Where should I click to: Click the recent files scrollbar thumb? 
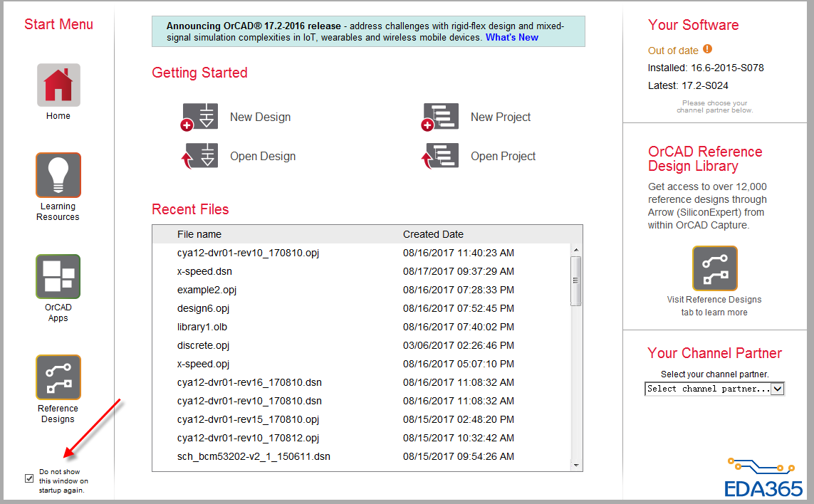click(575, 280)
